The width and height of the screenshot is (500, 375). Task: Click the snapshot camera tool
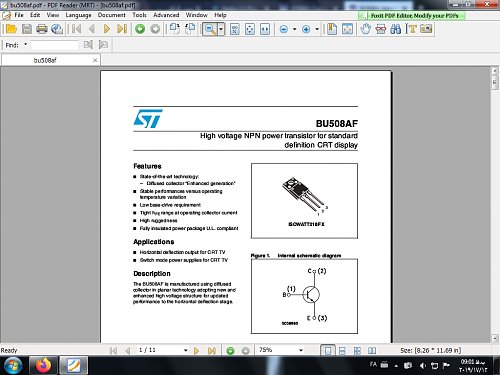click(426, 29)
